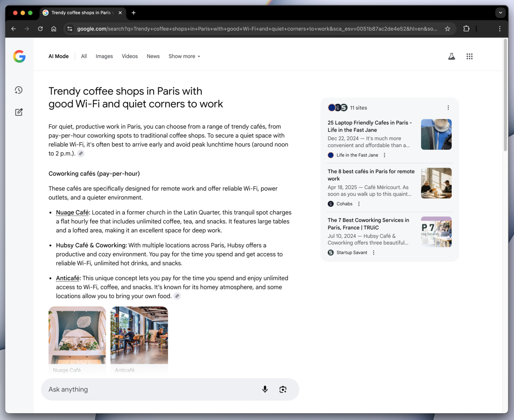Open Search Labs flask icon

click(x=452, y=56)
